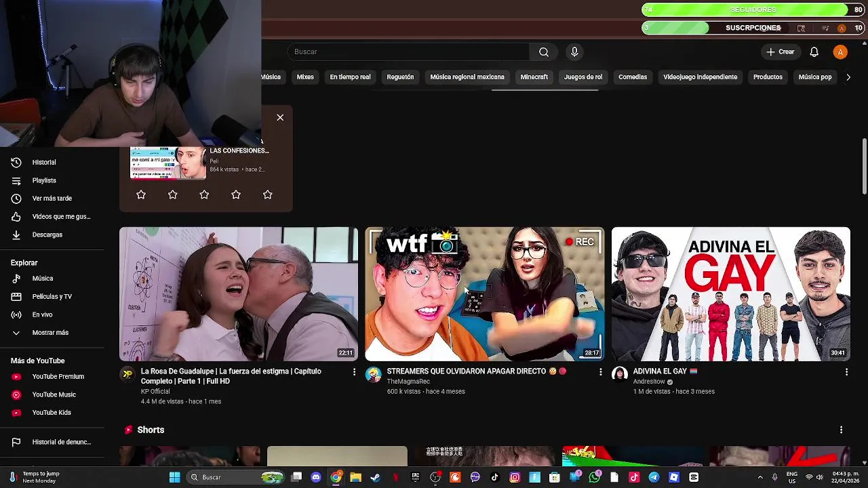The height and width of the screenshot is (488, 868).
Task: Select the Mixes chip
Action: tap(305, 77)
